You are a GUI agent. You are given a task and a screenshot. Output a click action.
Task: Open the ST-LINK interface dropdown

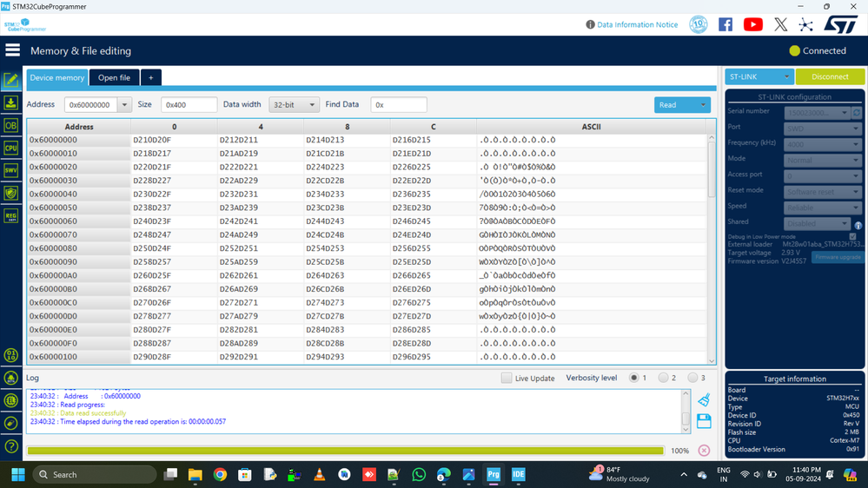pyautogui.click(x=759, y=76)
